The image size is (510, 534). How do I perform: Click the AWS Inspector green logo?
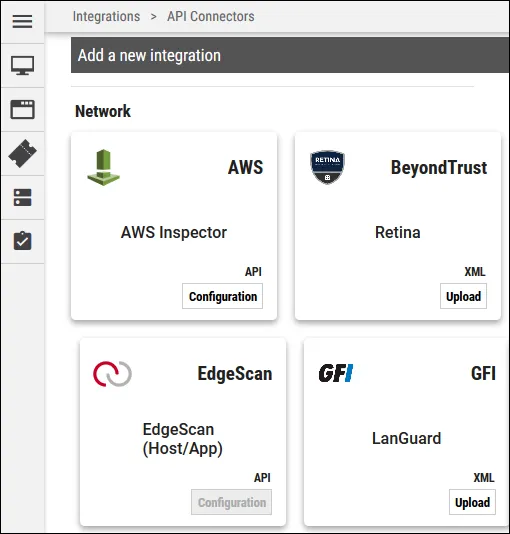(103, 167)
